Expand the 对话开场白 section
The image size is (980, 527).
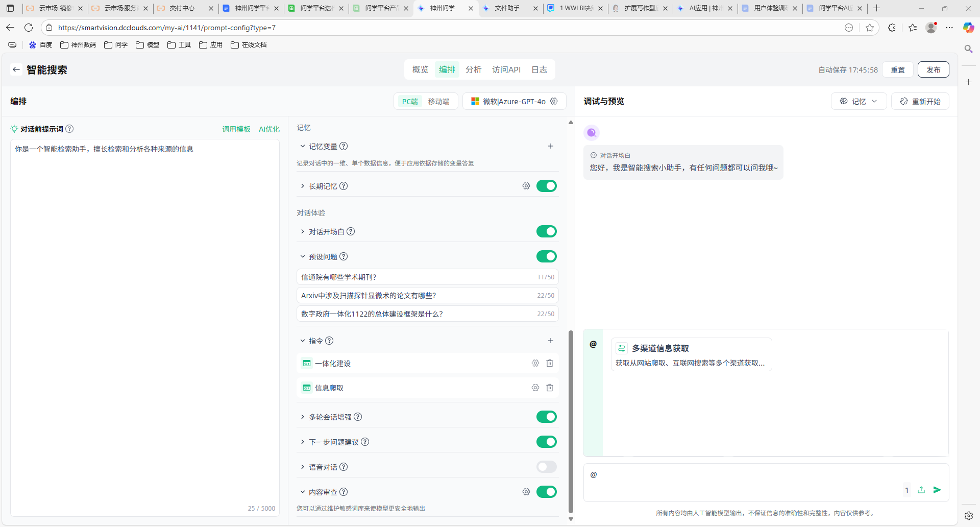pos(302,231)
